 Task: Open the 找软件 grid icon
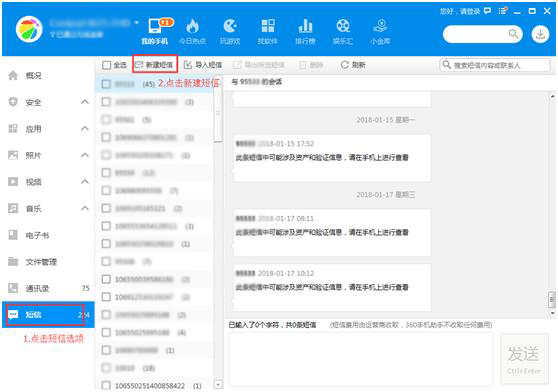tap(268, 27)
